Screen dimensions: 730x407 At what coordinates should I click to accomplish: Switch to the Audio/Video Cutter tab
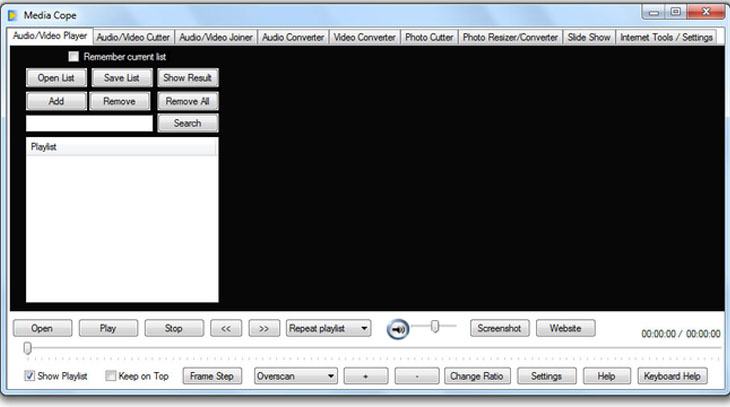tap(133, 37)
